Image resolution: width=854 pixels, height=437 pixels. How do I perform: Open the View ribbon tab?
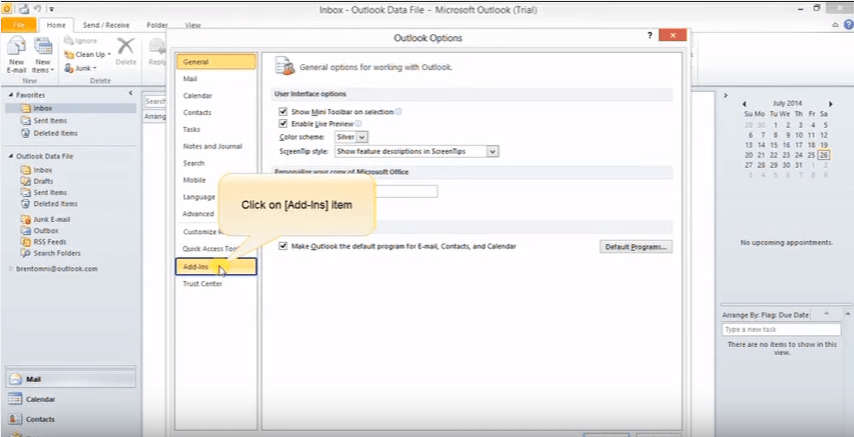pos(193,25)
